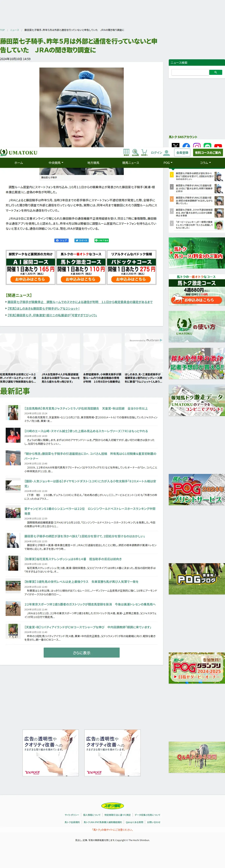Click the さらに表示 button

point(81,653)
